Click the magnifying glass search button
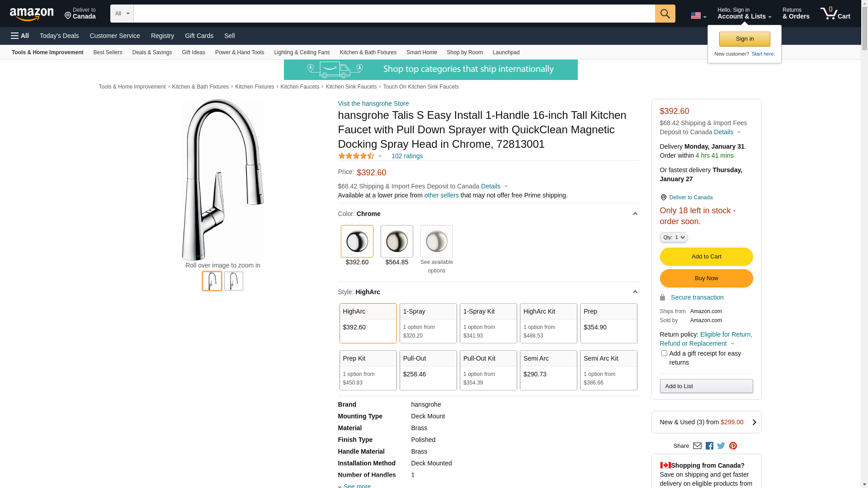Image resolution: width=868 pixels, height=488 pixels. point(665,14)
